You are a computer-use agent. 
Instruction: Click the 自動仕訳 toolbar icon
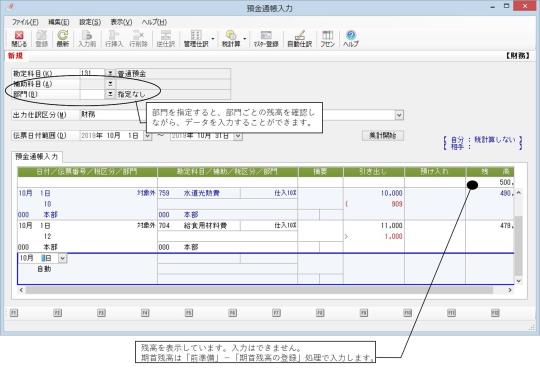pyautogui.click(x=300, y=39)
